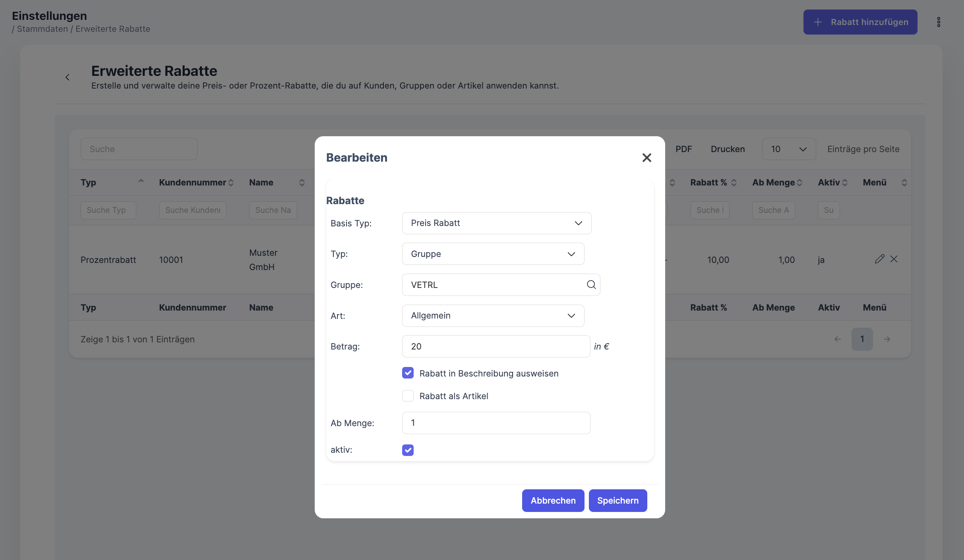The image size is (964, 560).
Task: Click the Drucken option
Action: [x=728, y=149]
